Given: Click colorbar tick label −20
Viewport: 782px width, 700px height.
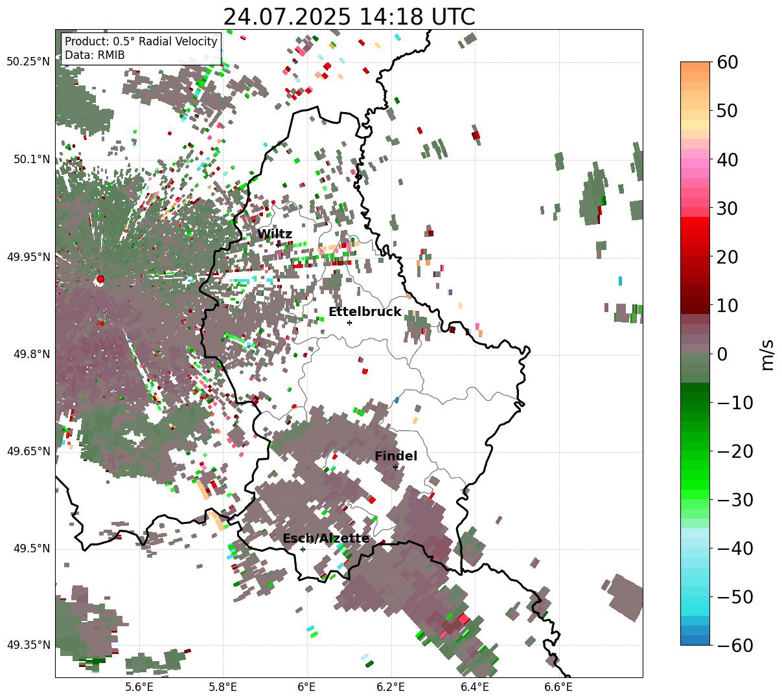Looking at the screenshot, I should coord(735,451).
